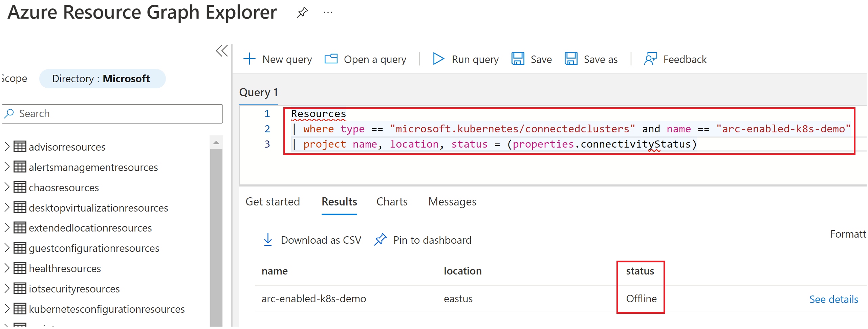868x329 pixels.
Task: Expand the alertsmanagementresources tree node
Action: click(x=6, y=167)
